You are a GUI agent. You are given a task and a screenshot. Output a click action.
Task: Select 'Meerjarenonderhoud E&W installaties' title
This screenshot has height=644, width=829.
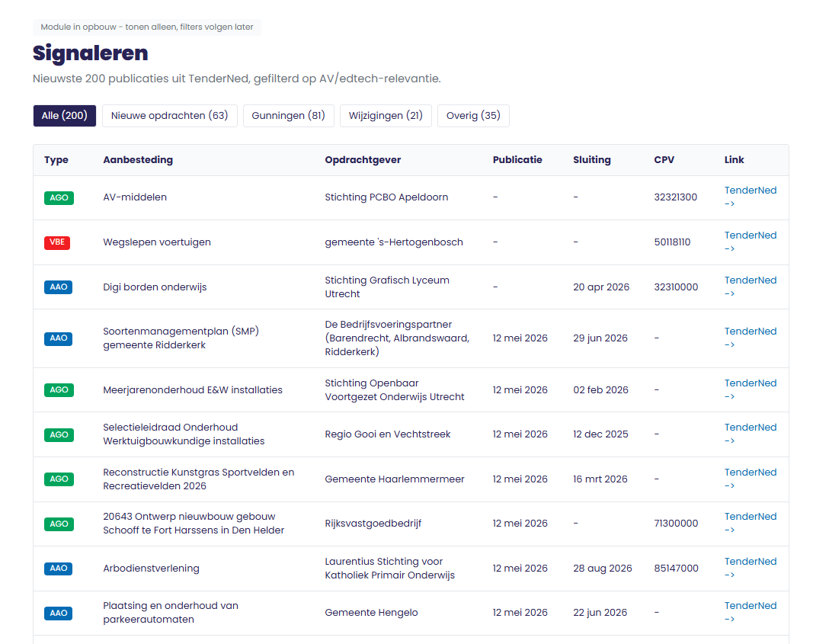click(193, 389)
